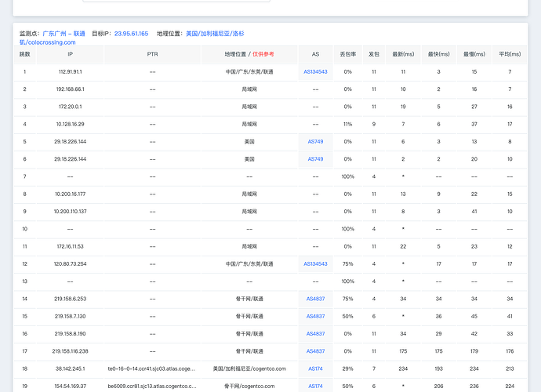The width and height of the screenshot is (541, 392).
Task: Select IP cell 10.128.16.29
Action: pos(70,124)
